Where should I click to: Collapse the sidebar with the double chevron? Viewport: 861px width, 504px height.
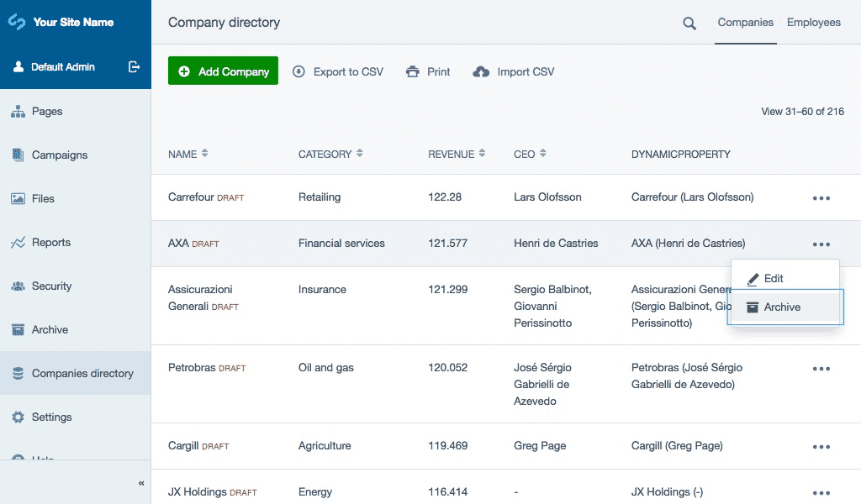(x=141, y=483)
